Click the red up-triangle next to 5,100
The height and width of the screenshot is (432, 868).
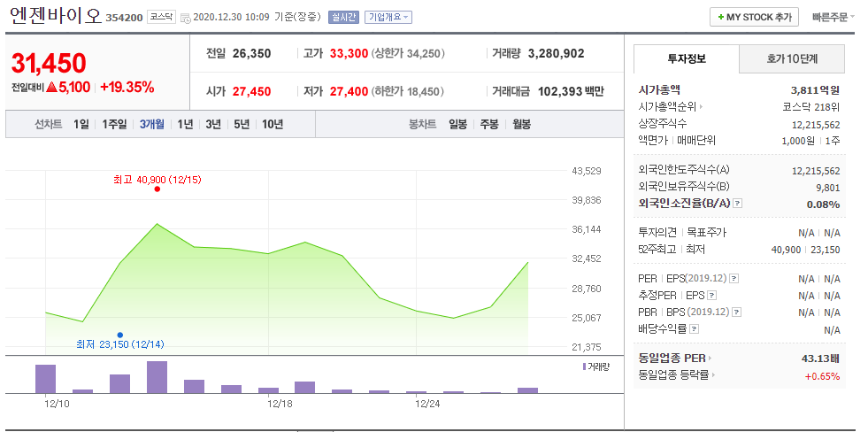tap(52, 87)
